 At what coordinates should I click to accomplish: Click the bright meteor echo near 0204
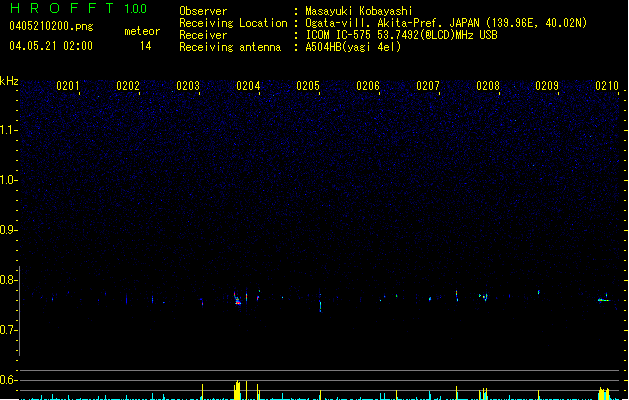pos(237,299)
